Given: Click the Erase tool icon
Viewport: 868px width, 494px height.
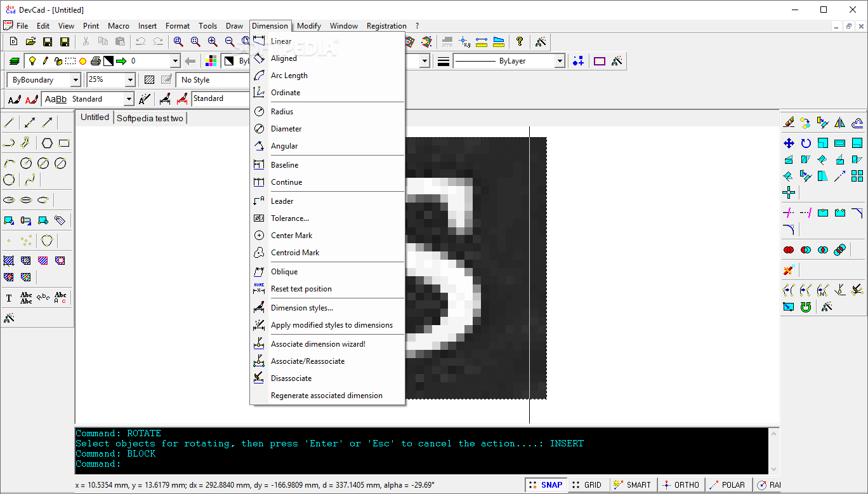Looking at the screenshot, I should tap(789, 123).
